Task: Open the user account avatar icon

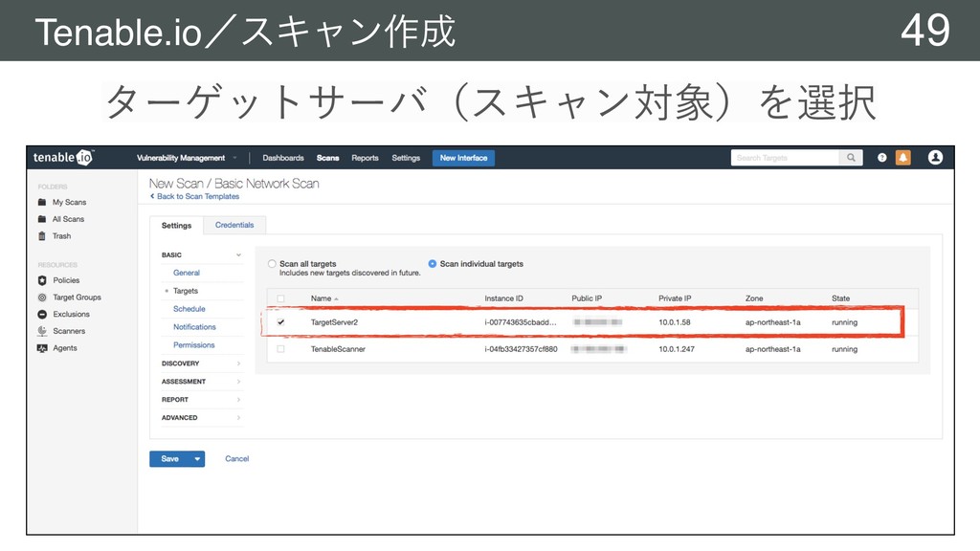Action: coord(935,158)
